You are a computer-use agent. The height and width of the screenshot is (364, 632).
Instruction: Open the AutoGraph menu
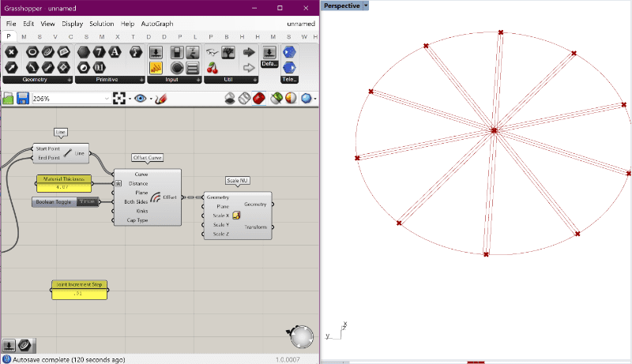tap(157, 24)
